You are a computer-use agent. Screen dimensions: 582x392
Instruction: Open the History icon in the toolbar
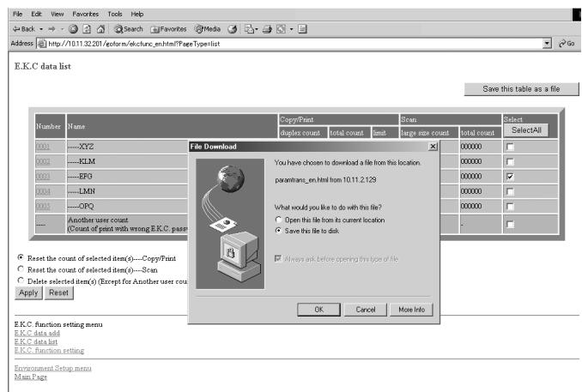[233, 29]
